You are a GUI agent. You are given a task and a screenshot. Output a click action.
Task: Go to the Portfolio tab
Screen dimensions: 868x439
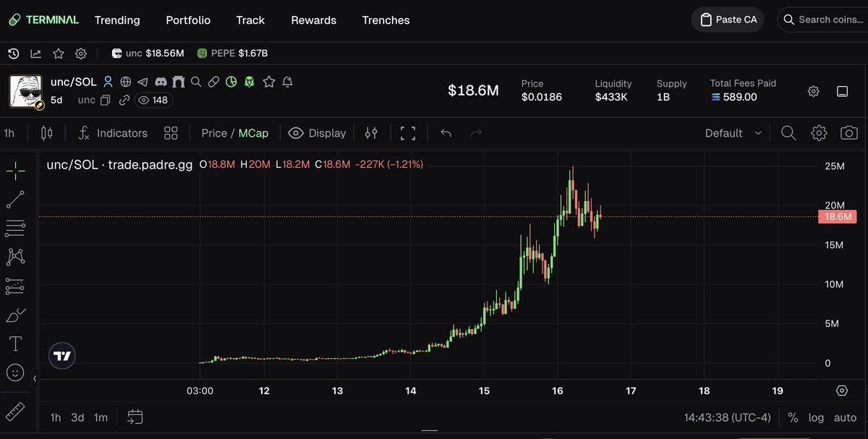[x=188, y=20]
